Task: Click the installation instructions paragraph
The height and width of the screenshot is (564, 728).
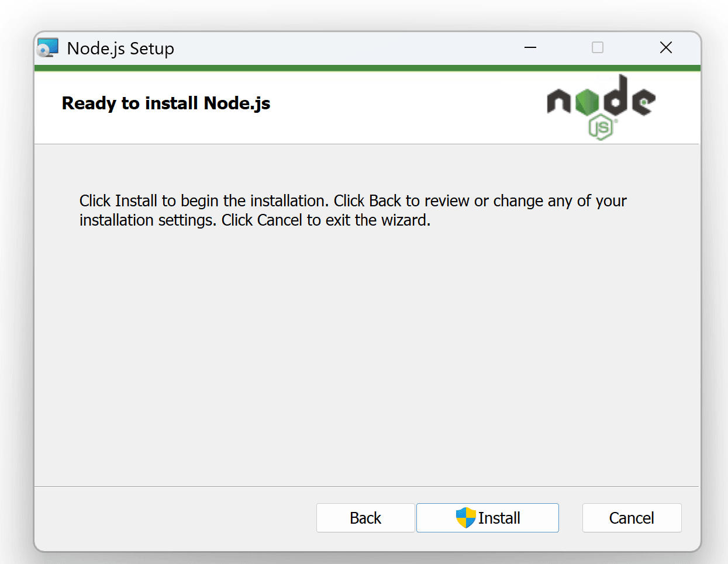Action: point(353,210)
